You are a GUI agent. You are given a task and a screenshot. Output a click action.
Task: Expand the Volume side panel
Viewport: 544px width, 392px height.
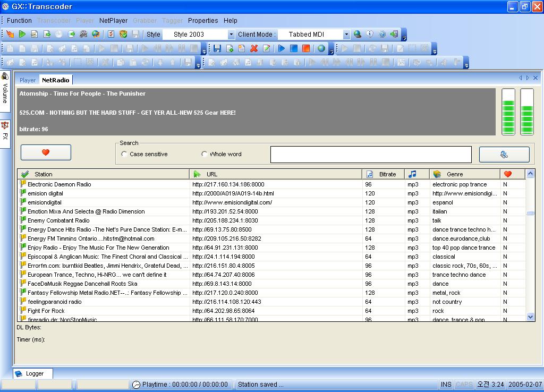[5, 88]
